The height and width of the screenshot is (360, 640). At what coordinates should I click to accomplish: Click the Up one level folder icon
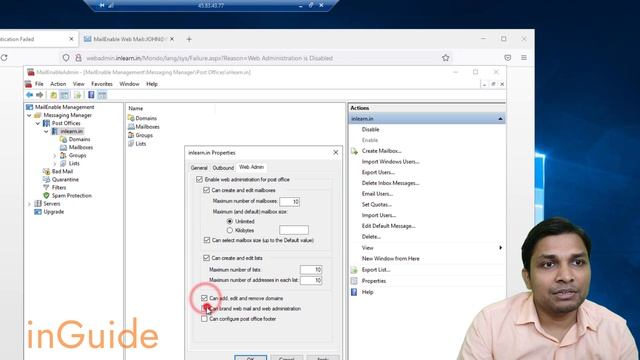coord(53,95)
